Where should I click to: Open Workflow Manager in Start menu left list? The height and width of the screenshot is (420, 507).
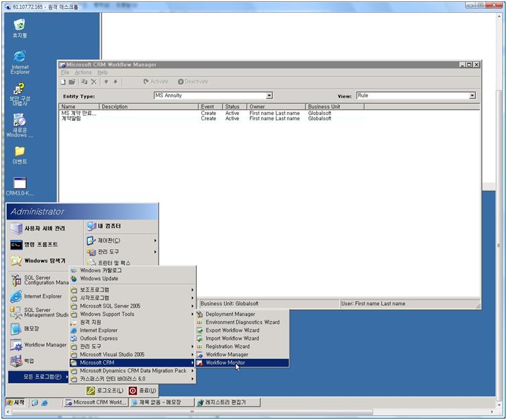(38, 345)
